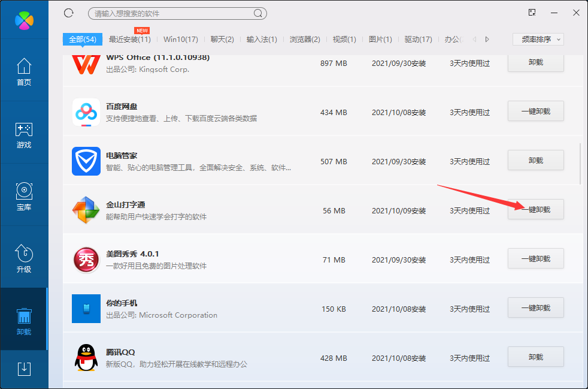This screenshot has height=389, width=588.
Task: Open the download manager icon at the sidebar bottom
Action: point(25,369)
